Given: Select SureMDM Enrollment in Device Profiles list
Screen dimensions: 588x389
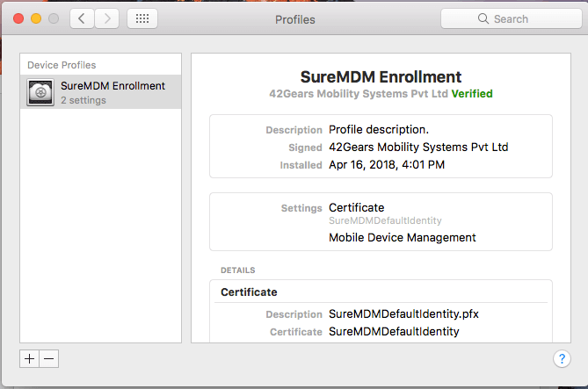Looking at the screenshot, I should (100, 92).
